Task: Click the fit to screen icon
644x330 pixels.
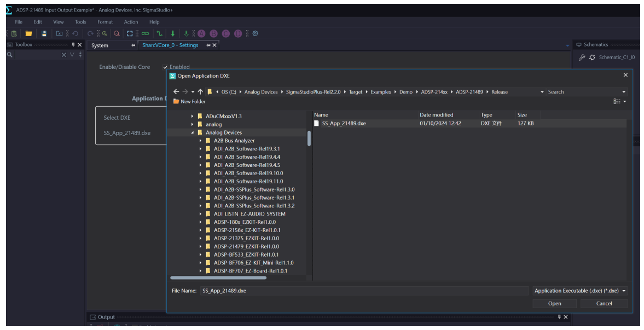Action: tap(130, 34)
